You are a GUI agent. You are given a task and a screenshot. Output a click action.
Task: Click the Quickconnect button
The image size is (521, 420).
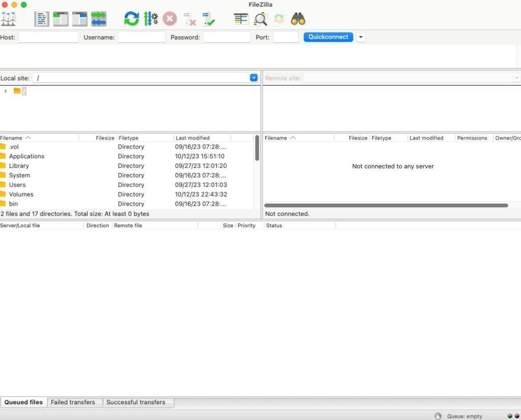pos(328,37)
